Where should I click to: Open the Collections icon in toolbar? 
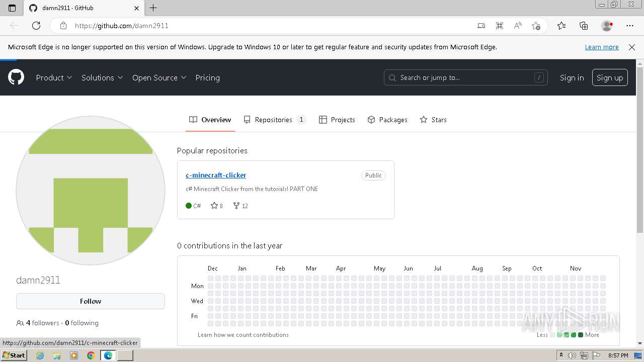pos(584,26)
